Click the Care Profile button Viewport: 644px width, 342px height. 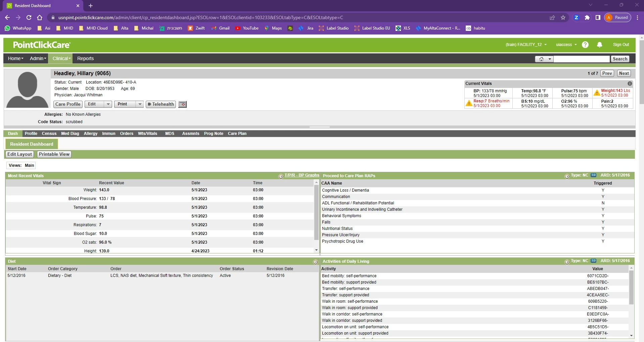click(x=68, y=104)
